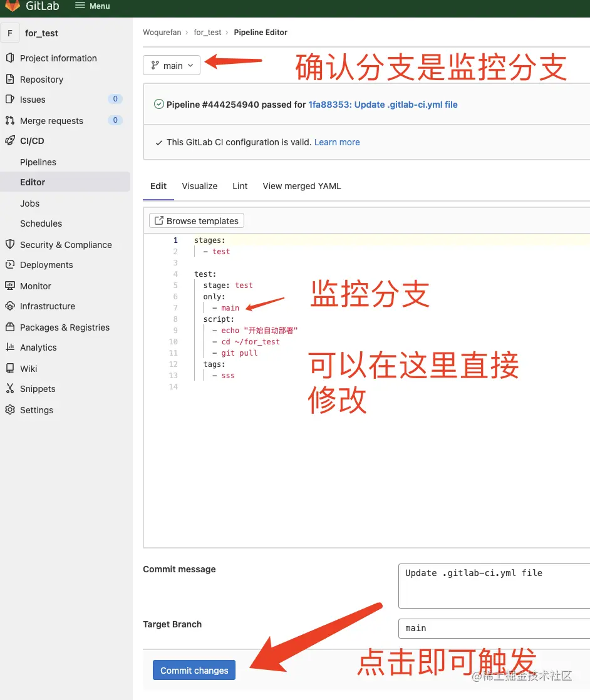590x700 pixels.
Task: Click 'cd ~/for_test' on line 10
Action: click(251, 341)
